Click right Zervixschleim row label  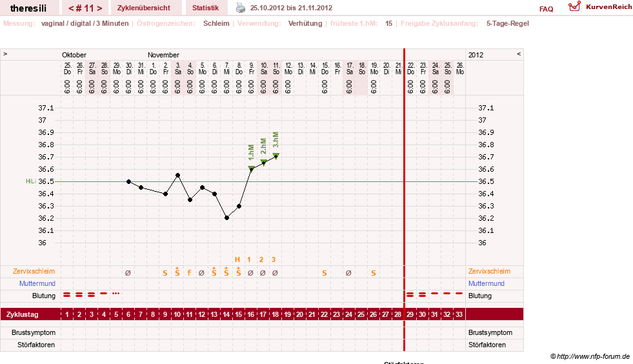pyautogui.click(x=489, y=272)
